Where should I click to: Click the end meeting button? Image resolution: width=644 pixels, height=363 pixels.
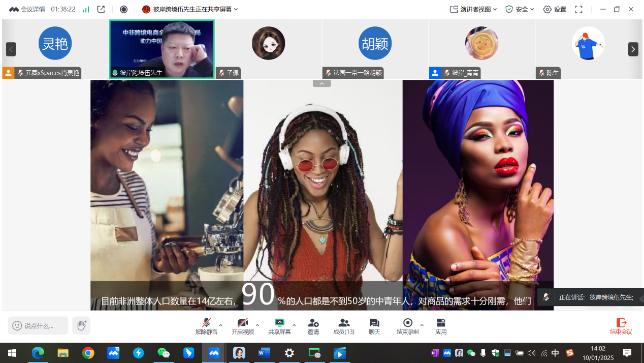pyautogui.click(x=621, y=326)
